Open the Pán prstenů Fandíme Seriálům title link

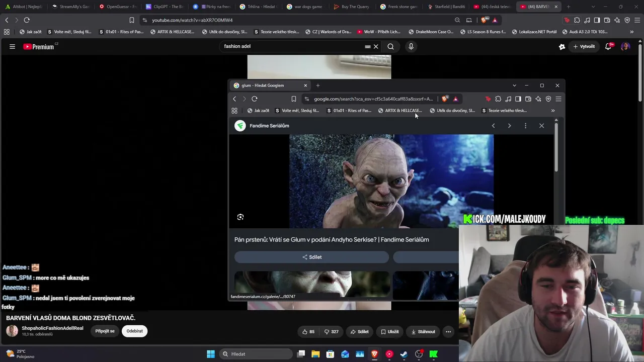click(332, 240)
